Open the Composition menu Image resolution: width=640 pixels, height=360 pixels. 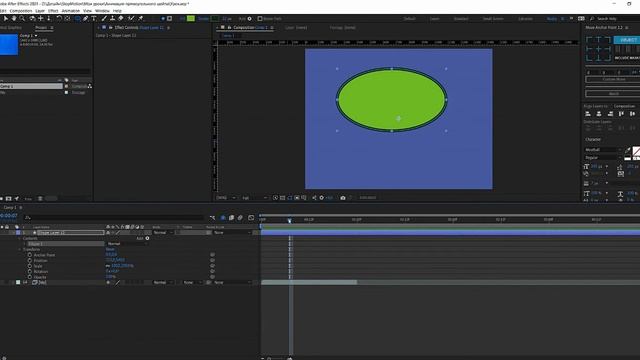pos(21,11)
